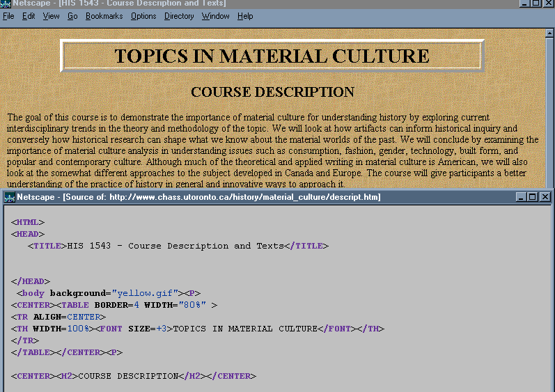Open the Source window's Netscape system icon
Image resolution: width=555 pixels, height=392 pixels.
[x=10, y=197]
